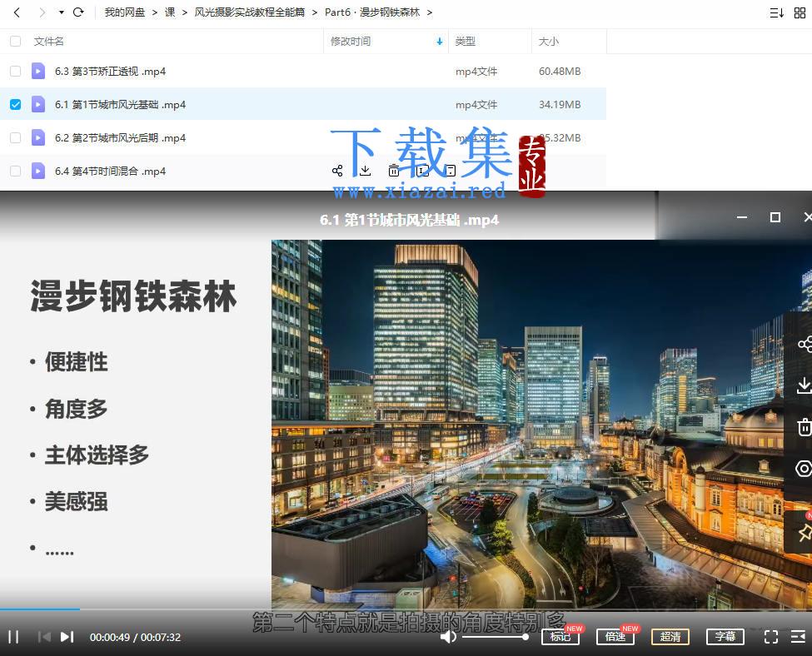Skip to the previous video

pos(44,637)
